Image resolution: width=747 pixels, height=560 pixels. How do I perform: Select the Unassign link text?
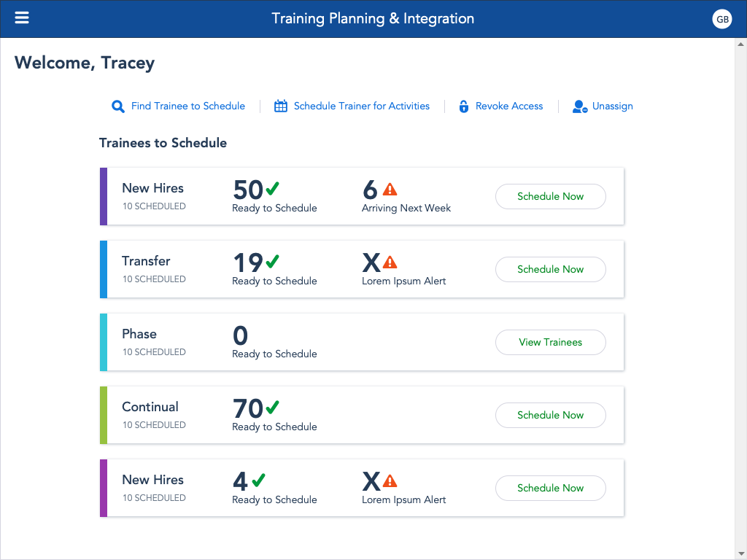[x=612, y=106]
